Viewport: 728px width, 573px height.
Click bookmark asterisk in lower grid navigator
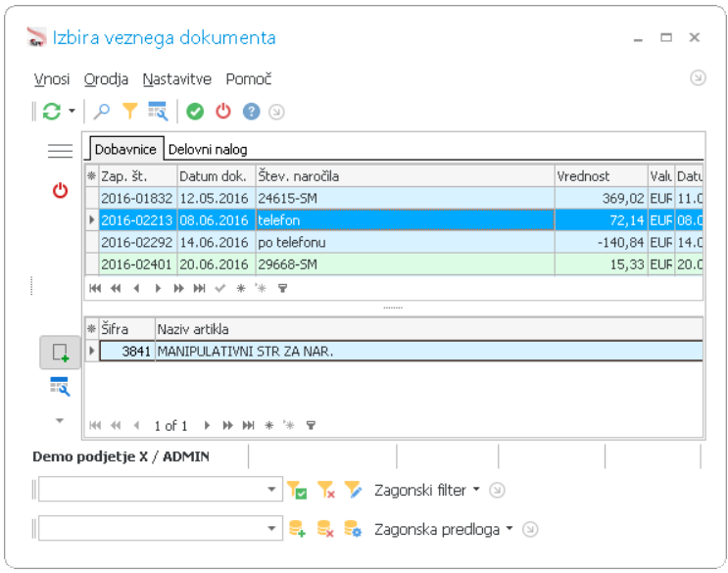[269, 425]
